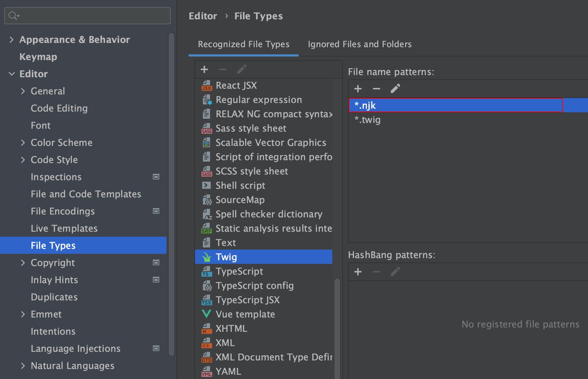Collapse the Editor settings section
588x379 pixels.
click(x=11, y=74)
